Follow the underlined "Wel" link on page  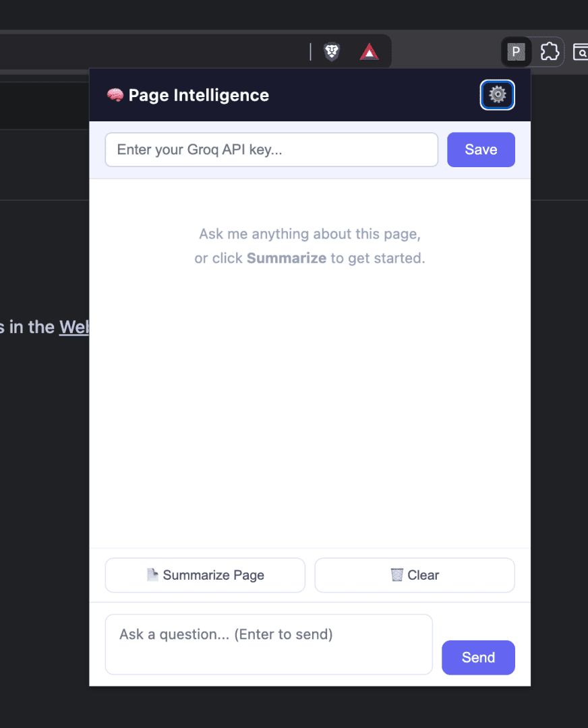(x=74, y=328)
